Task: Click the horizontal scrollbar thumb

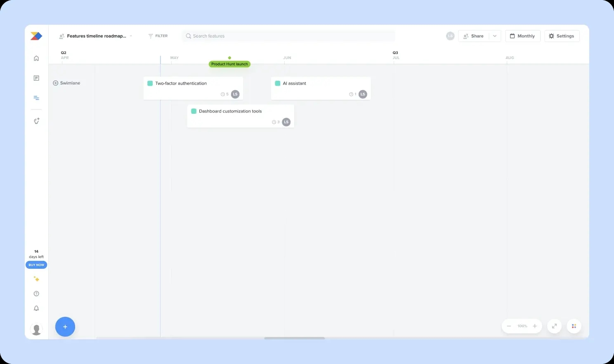Action: pos(295,338)
